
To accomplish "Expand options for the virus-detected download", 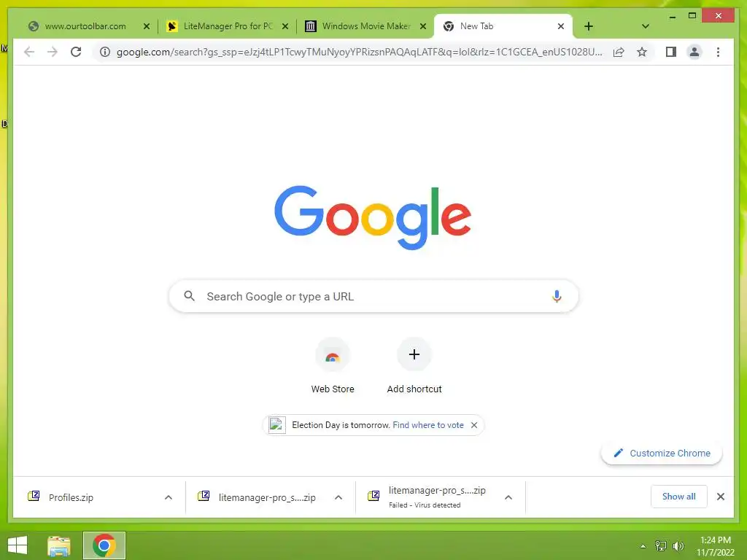I will 508,497.
